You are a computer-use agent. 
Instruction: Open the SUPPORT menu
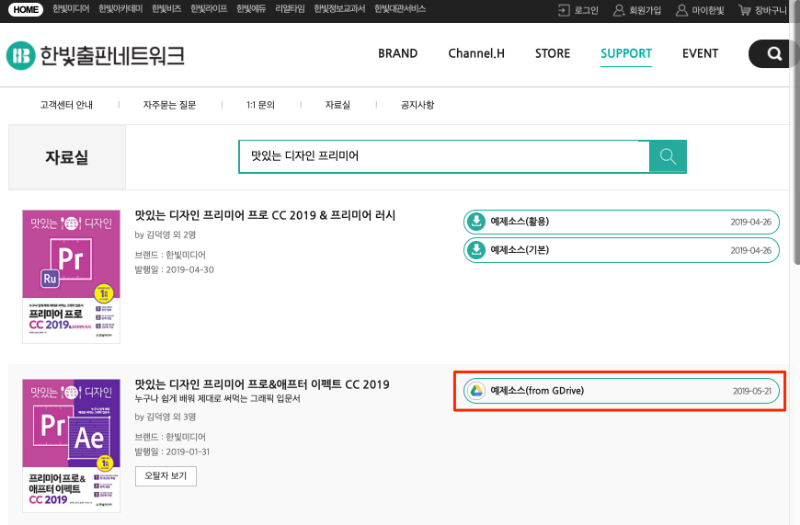tap(626, 54)
